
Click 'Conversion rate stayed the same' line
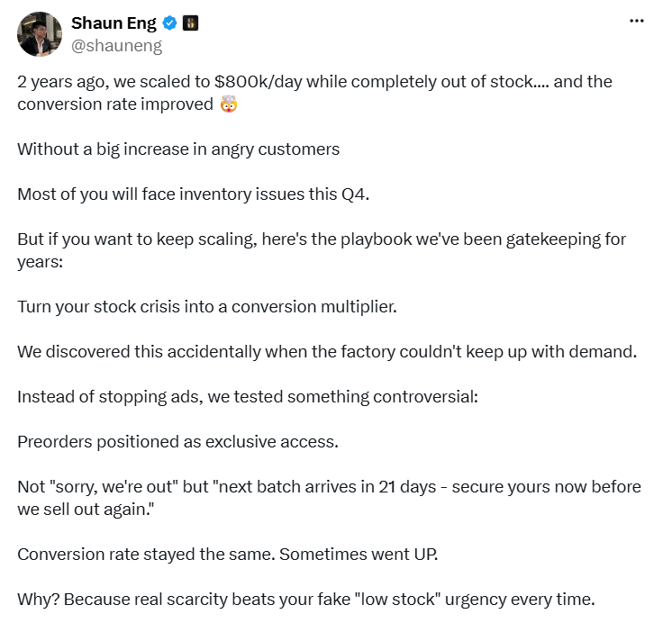tap(228, 555)
